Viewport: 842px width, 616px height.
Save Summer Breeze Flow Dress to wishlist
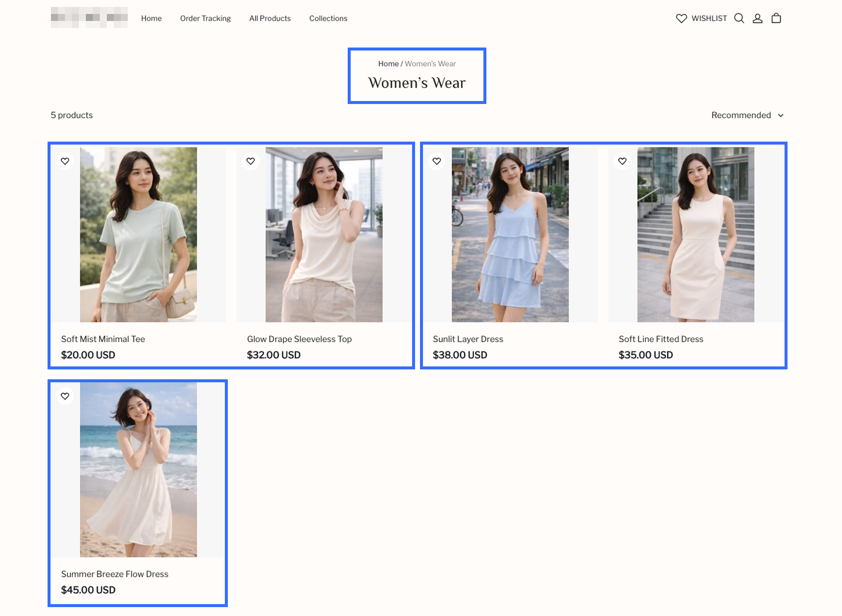pos(65,396)
